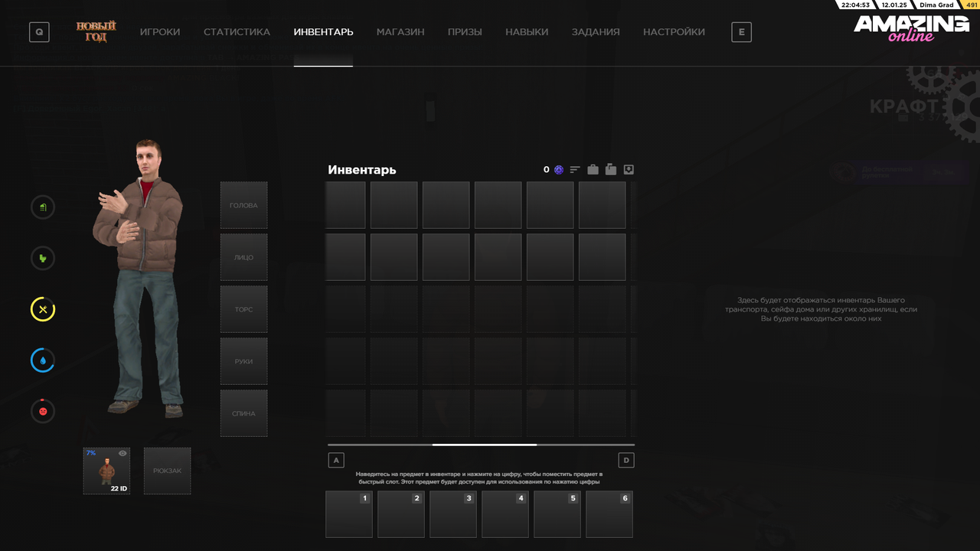Image resolution: width=980 pixels, height=551 pixels.
Task: Click the purple coin currency icon
Action: click(x=559, y=170)
